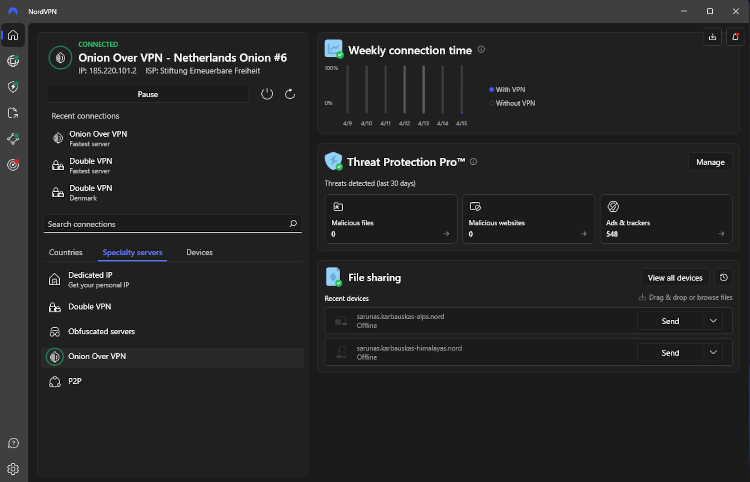Click the NordVPN logo in title bar
The height and width of the screenshot is (482, 750).
point(13,11)
